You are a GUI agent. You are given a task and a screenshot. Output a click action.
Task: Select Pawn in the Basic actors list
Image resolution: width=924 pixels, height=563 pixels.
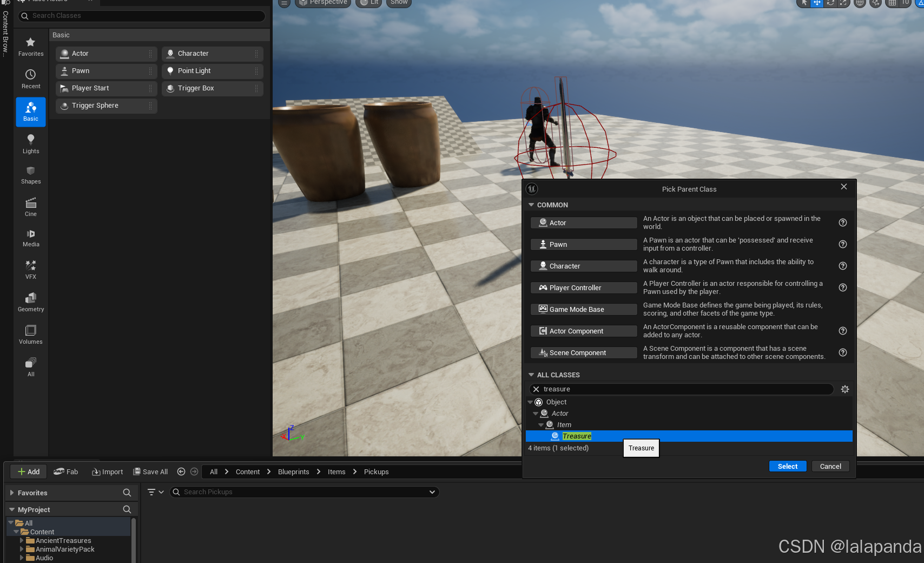(x=106, y=71)
